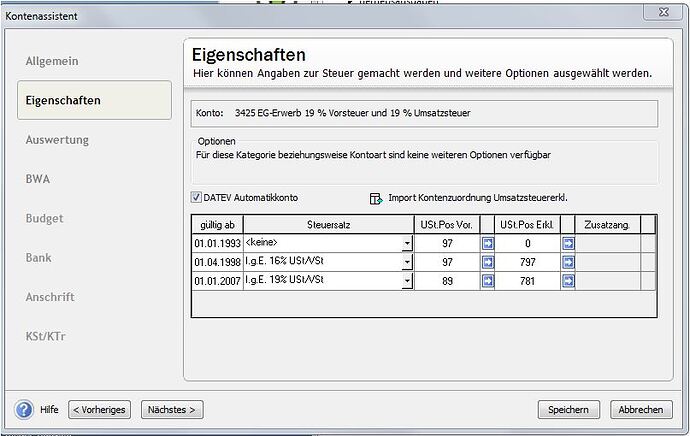Click the Steuersatz column header
Screen dimensions: 690x436
point(328,225)
